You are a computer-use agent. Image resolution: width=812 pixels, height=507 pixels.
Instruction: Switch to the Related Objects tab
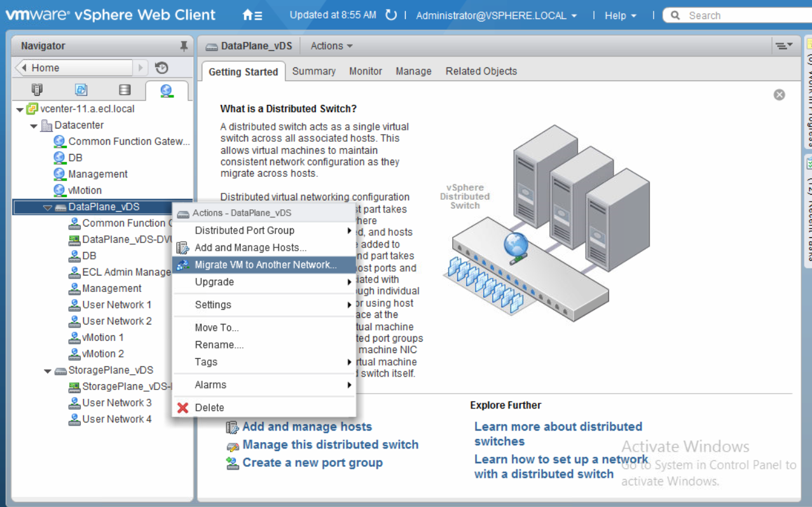(x=481, y=71)
